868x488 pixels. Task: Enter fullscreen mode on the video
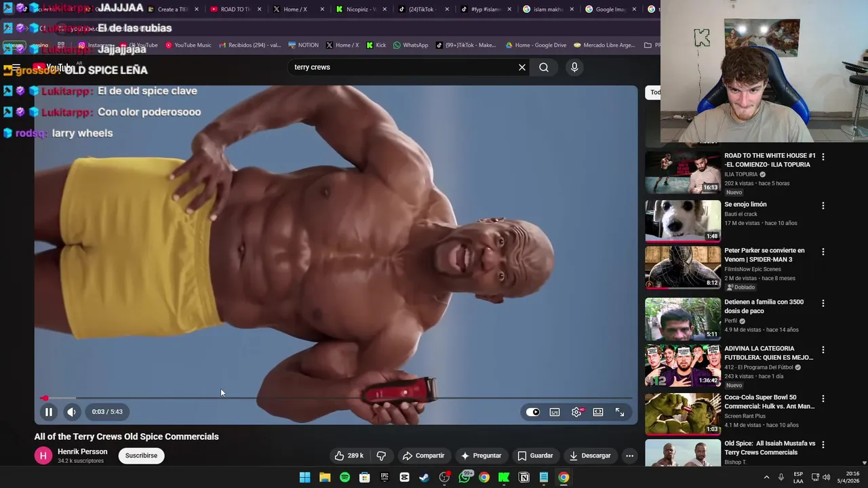(x=620, y=412)
